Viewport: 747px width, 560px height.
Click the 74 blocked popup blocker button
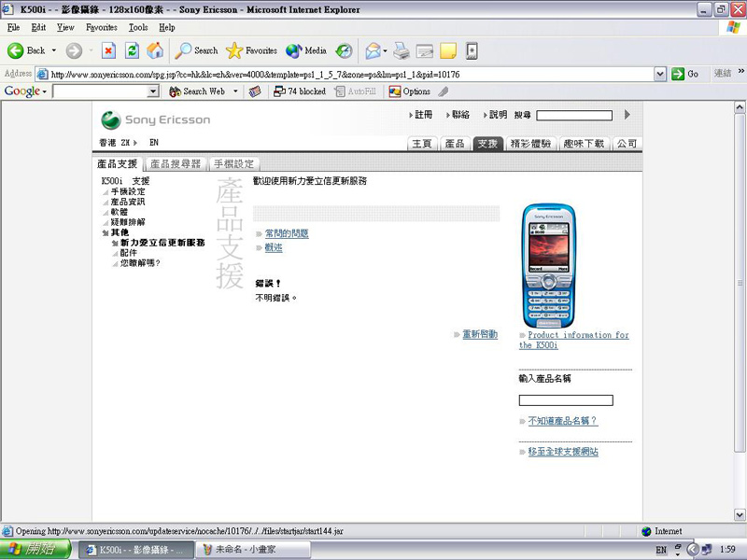(x=299, y=91)
